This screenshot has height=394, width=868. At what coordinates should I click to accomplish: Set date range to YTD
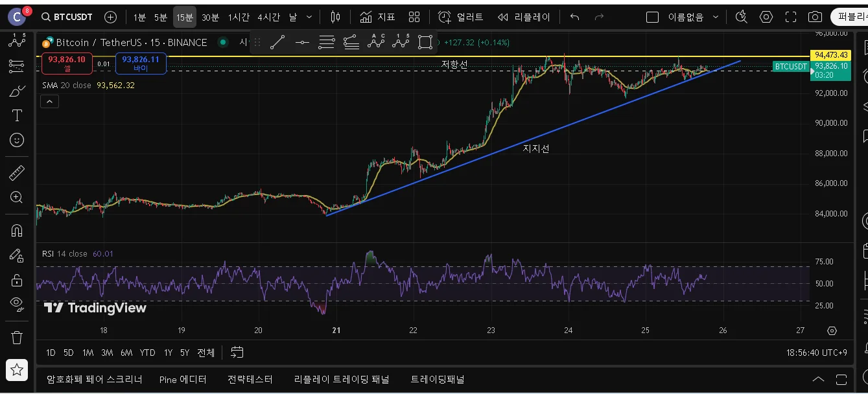(148, 353)
